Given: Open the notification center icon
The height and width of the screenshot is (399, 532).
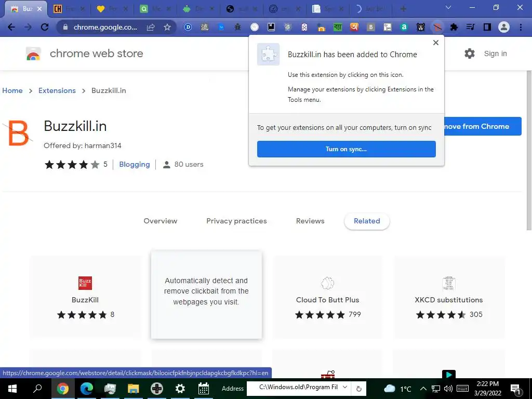Looking at the screenshot, I should point(515,390).
